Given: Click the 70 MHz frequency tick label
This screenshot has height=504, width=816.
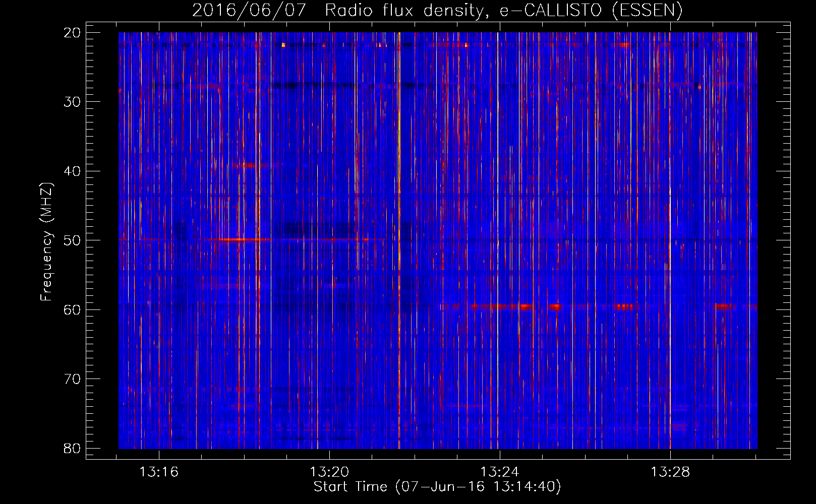Looking at the screenshot, I should (72, 379).
